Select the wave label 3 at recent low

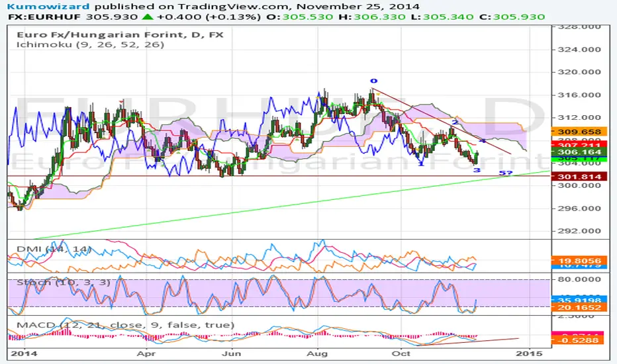click(477, 170)
